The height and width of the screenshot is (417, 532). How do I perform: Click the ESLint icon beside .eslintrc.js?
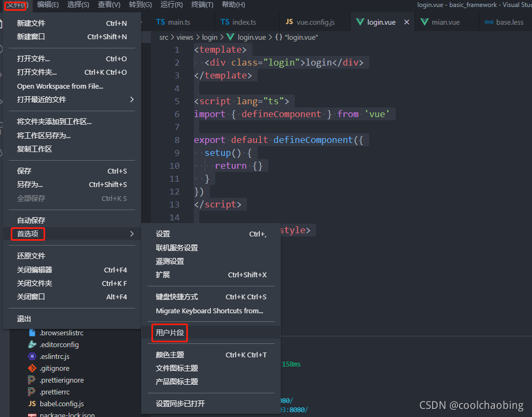click(32, 356)
